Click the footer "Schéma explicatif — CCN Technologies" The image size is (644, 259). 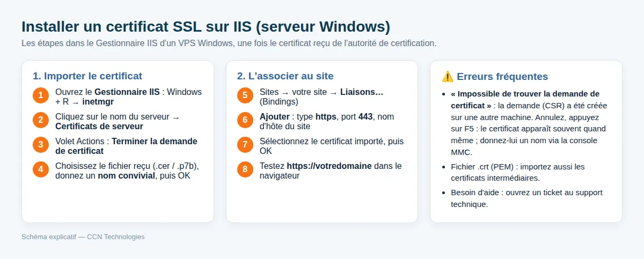[x=83, y=236]
